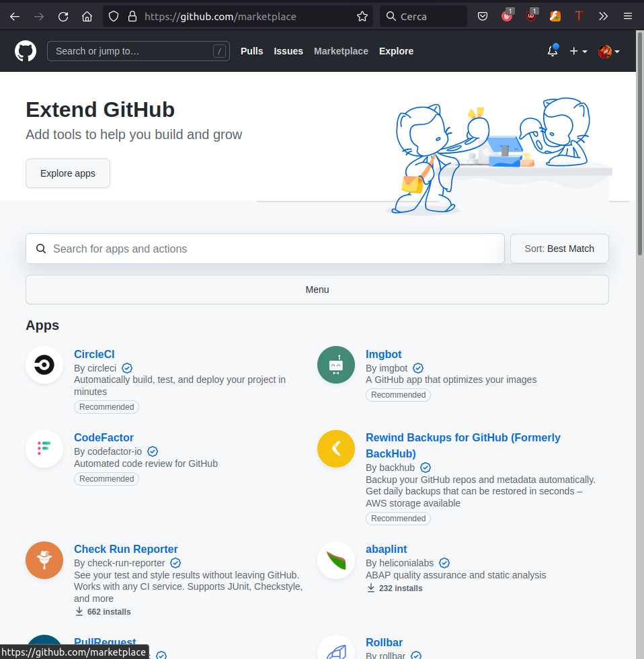Click the Explore apps button
Image resolution: width=644 pixels, height=659 pixels.
click(x=68, y=173)
